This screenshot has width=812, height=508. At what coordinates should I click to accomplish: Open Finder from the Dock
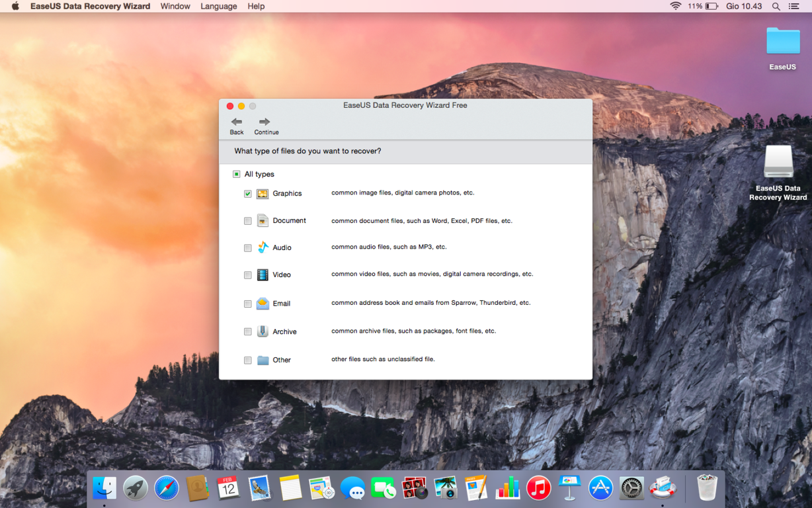104,488
